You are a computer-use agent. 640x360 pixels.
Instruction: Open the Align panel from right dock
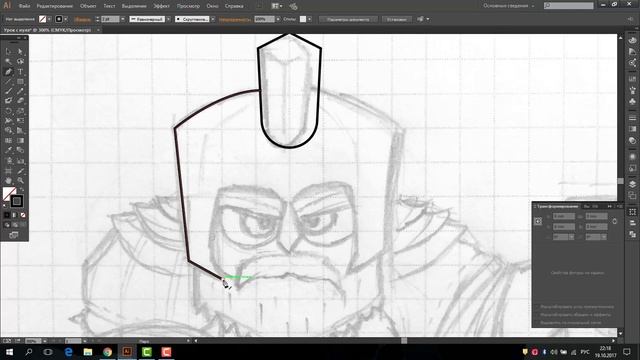point(632,223)
